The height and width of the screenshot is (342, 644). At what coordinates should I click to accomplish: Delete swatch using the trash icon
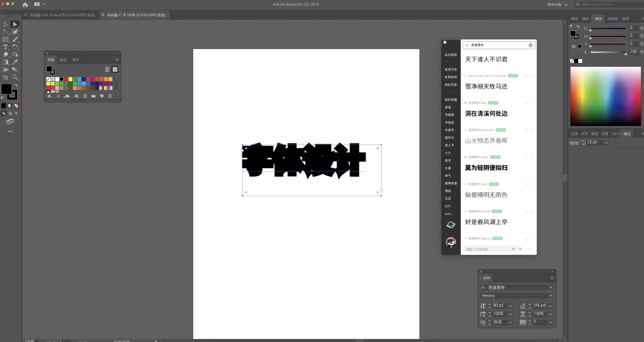click(110, 96)
